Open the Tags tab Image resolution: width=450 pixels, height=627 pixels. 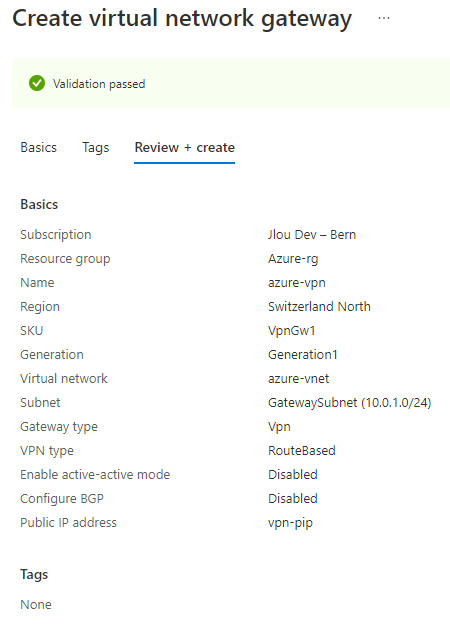pos(96,148)
